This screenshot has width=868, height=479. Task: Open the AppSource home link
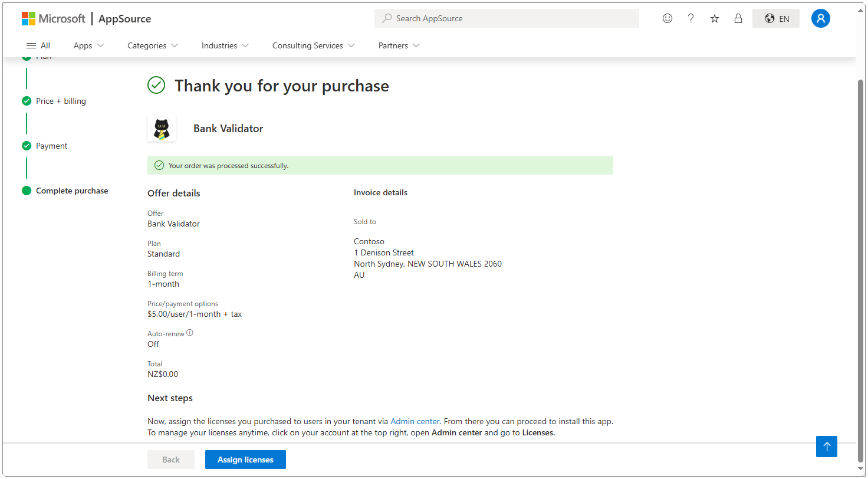124,19
